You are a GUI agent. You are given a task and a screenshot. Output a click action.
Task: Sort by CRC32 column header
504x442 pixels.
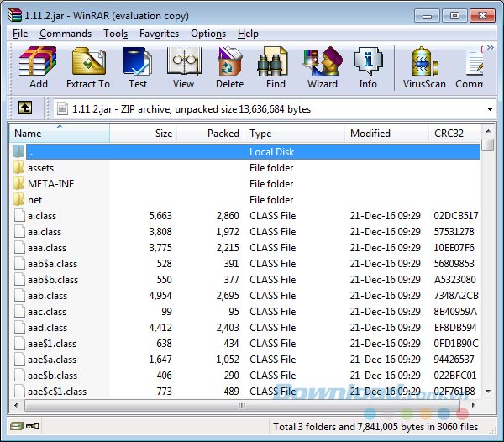coord(455,133)
